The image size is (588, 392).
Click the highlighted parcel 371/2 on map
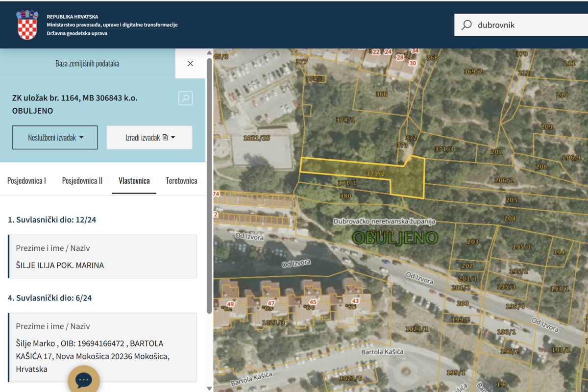coord(376,174)
